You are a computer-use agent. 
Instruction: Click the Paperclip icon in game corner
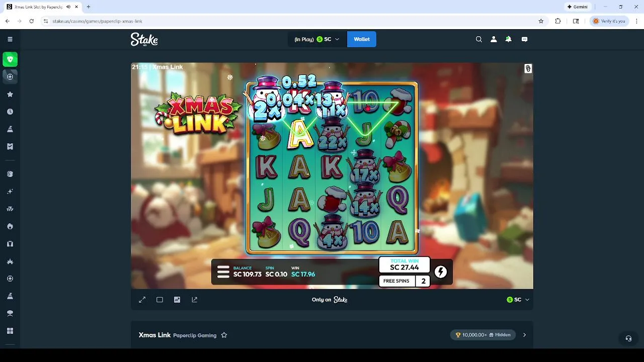click(x=528, y=68)
